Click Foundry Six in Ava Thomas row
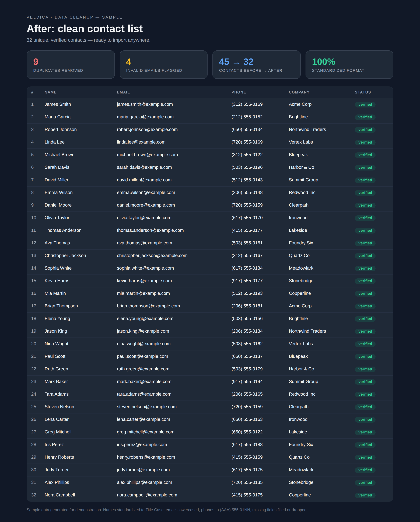This screenshot has height=522, width=420. pyautogui.click(x=301, y=243)
